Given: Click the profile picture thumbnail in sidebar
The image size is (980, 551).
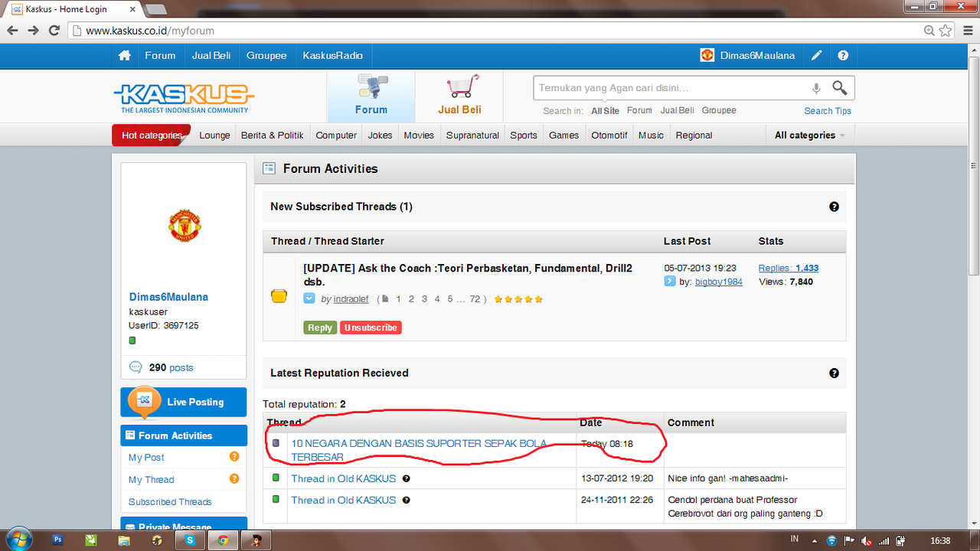Looking at the screenshot, I should click(185, 227).
